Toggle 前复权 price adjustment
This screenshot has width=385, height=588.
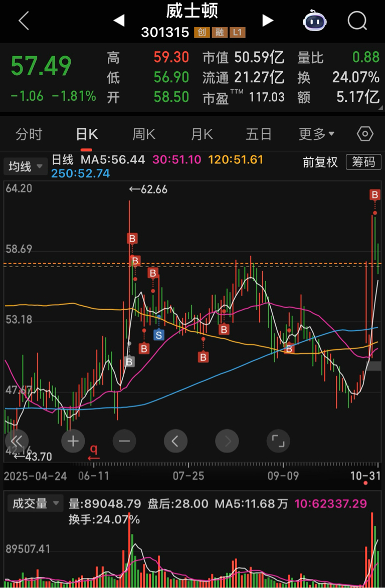pos(320,162)
